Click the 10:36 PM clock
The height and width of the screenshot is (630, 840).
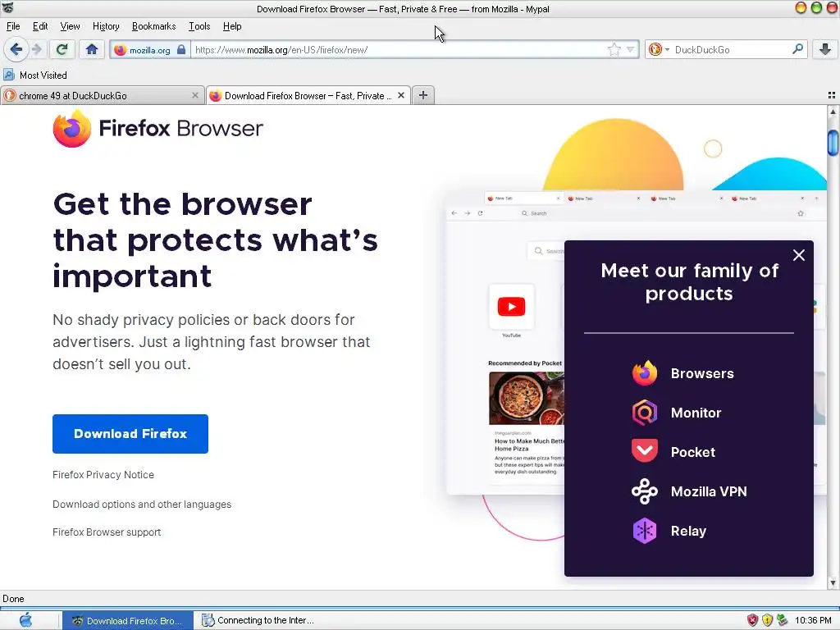pos(813,620)
